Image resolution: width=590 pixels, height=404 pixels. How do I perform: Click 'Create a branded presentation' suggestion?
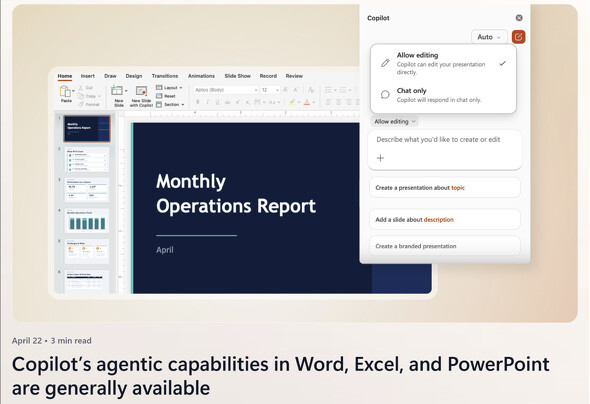point(445,246)
